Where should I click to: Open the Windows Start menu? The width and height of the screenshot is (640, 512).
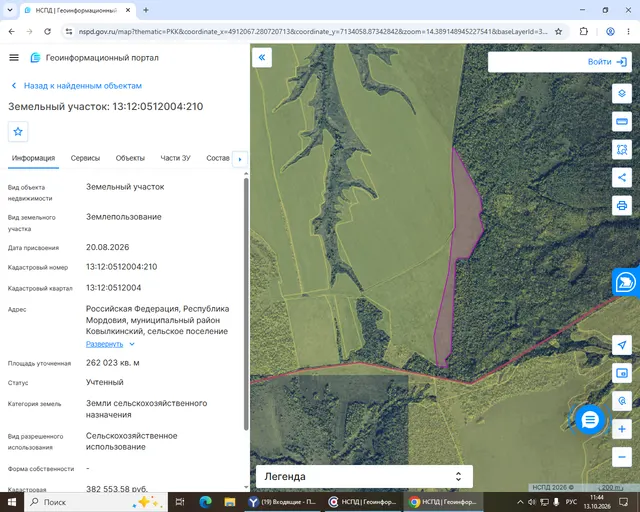11,502
